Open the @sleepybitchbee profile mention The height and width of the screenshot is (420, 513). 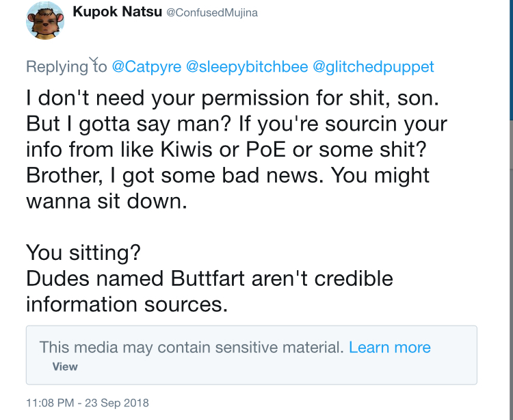pos(247,67)
